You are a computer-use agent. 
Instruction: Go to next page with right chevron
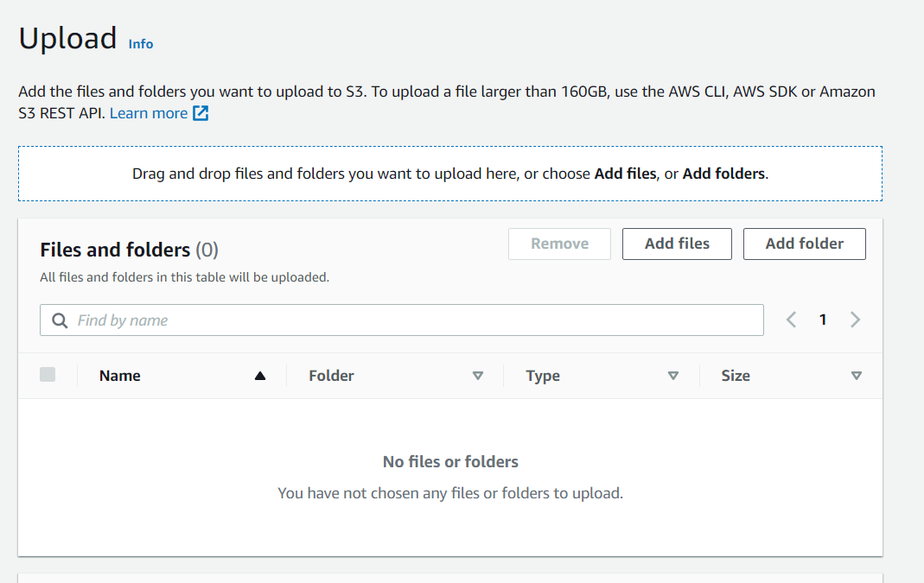[855, 320]
